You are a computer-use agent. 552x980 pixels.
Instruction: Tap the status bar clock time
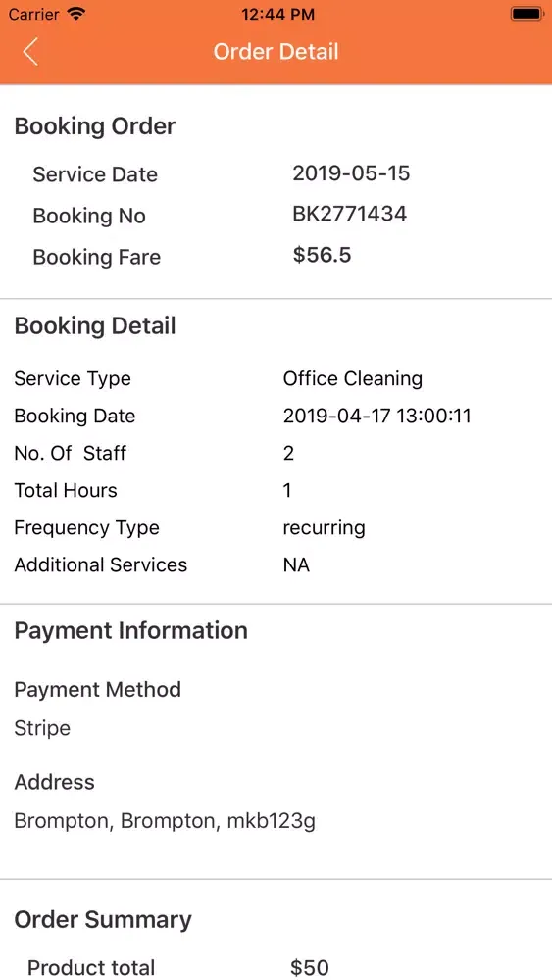pyautogui.click(x=277, y=14)
